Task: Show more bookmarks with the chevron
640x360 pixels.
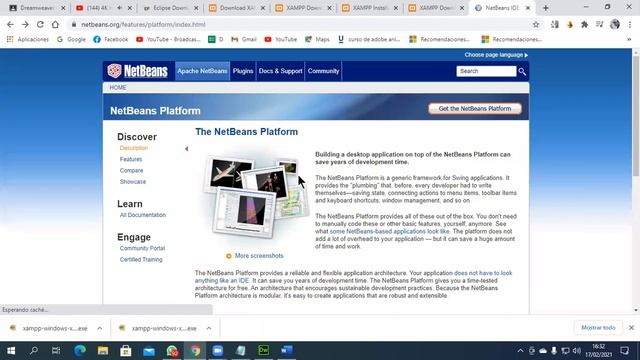Action: tap(629, 39)
